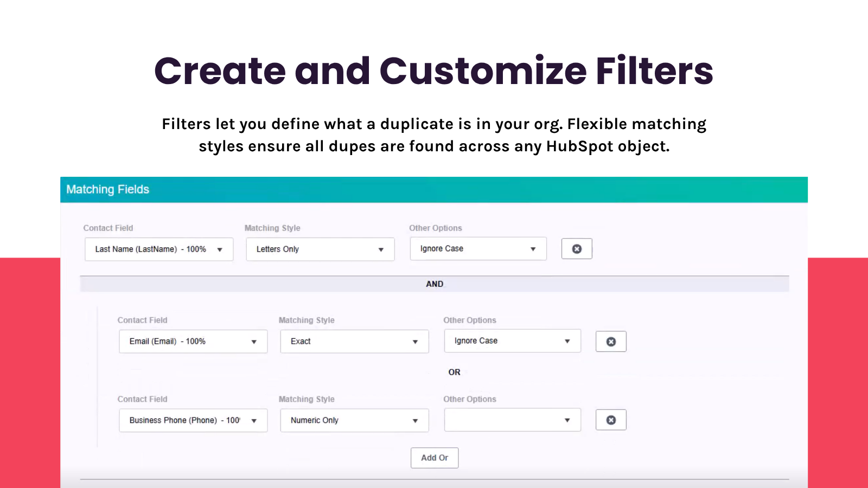This screenshot has width=868, height=488.
Task: Click Contact Field label above Email dropdown
Action: point(142,320)
